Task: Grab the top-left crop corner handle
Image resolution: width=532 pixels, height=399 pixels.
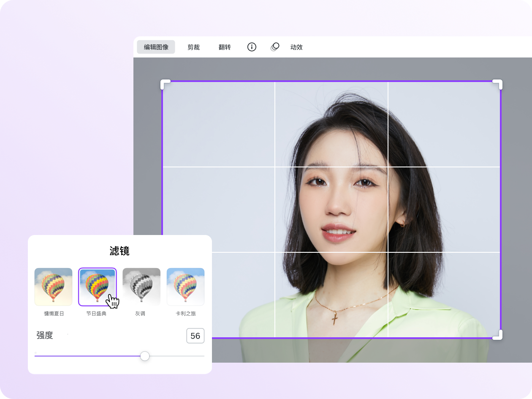Action: point(165,84)
